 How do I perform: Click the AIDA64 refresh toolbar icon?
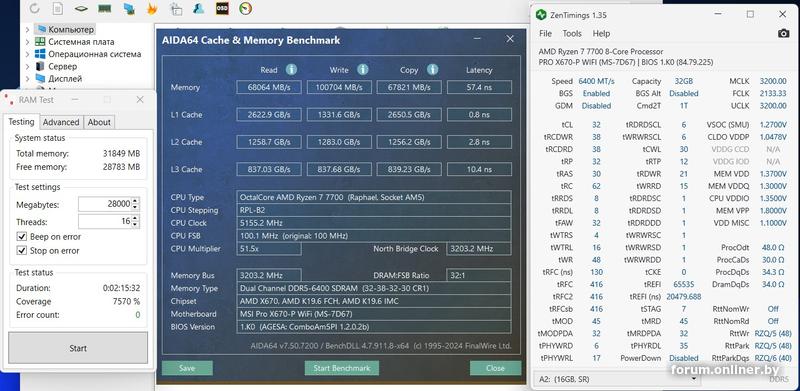point(35,8)
